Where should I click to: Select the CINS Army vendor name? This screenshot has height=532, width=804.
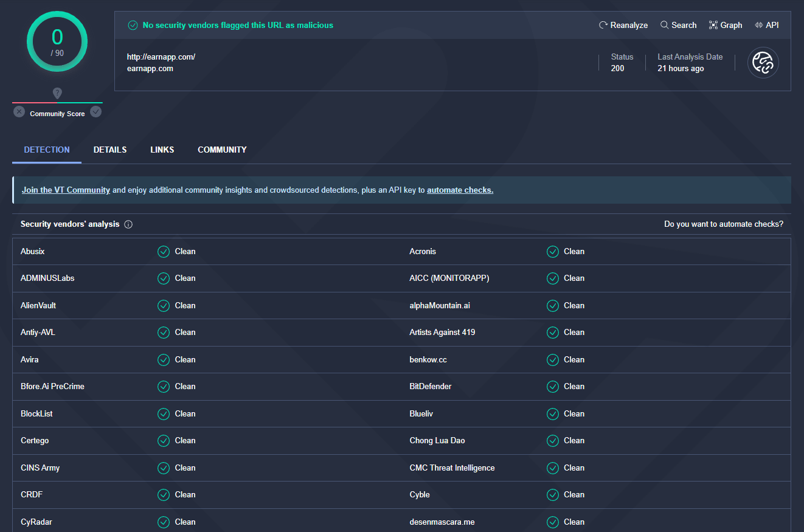40,468
